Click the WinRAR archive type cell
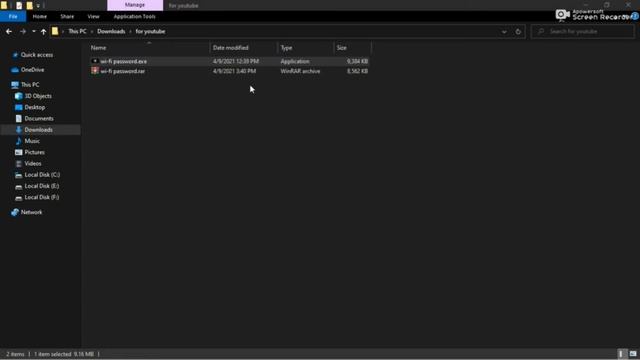The width and height of the screenshot is (640, 360). tap(300, 71)
